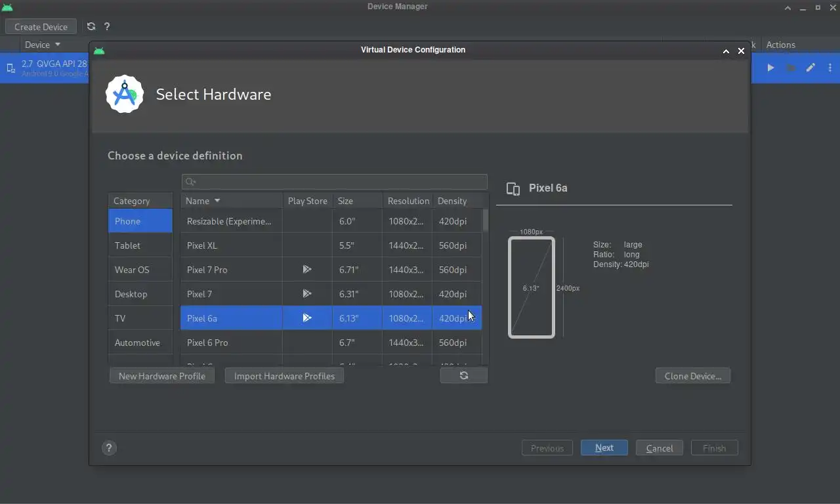The height and width of the screenshot is (504, 840).
Task: Click the Android Studio logo in the dialog header
Action: (x=125, y=94)
